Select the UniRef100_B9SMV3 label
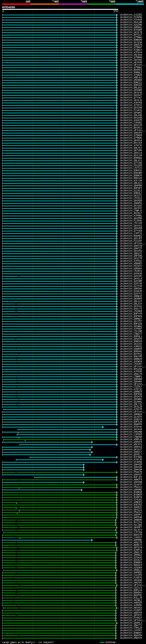 pos(131,70)
